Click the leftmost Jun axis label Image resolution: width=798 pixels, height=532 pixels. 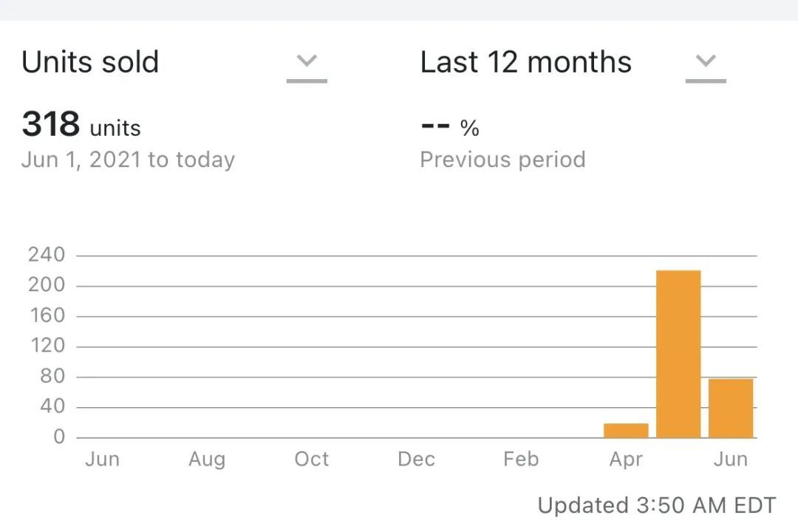[102, 459]
